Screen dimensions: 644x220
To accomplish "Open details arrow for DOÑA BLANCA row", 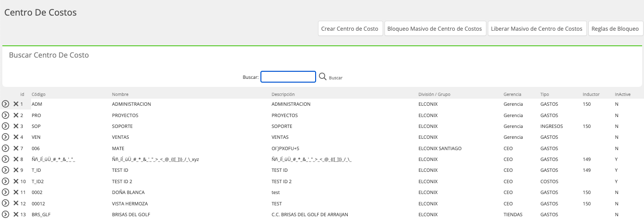I will [x=6, y=192].
